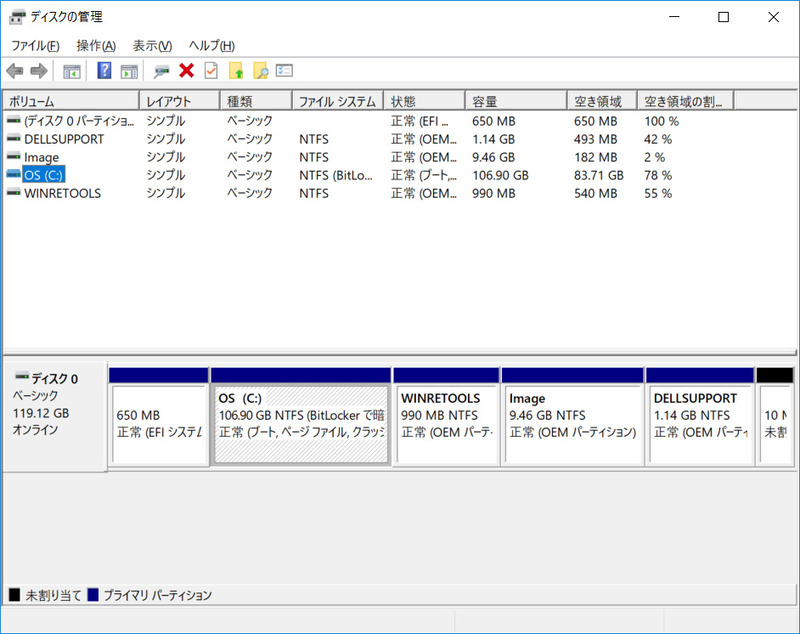Open Help via the blue question mark icon
800x634 pixels.
coord(104,70)
